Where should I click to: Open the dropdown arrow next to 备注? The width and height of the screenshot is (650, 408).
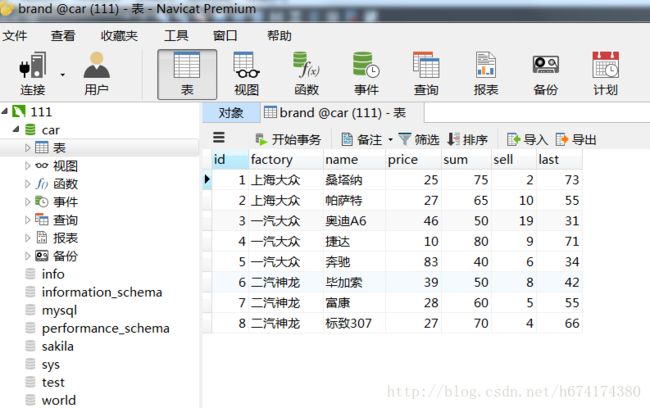click(x=390, y=140)
